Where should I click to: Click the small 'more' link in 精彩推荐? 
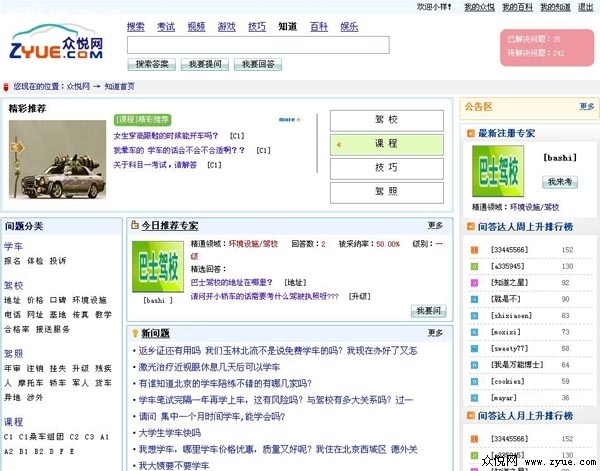[288, 119]
